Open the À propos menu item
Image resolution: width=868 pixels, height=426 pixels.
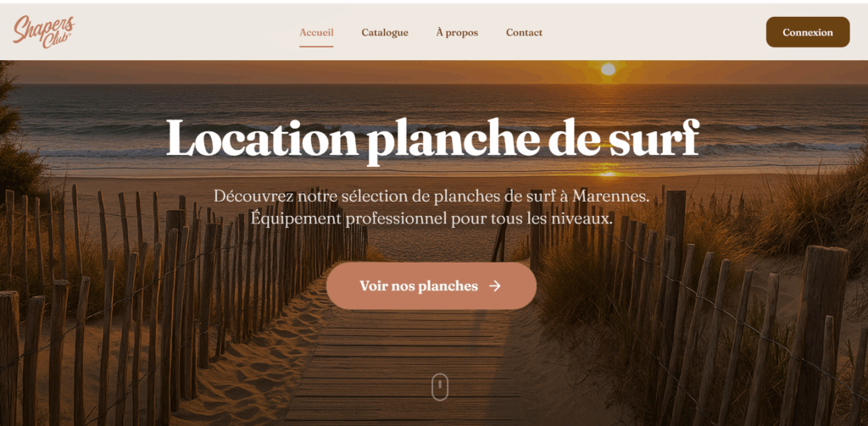pyautogui.click(x=457, y=33)
